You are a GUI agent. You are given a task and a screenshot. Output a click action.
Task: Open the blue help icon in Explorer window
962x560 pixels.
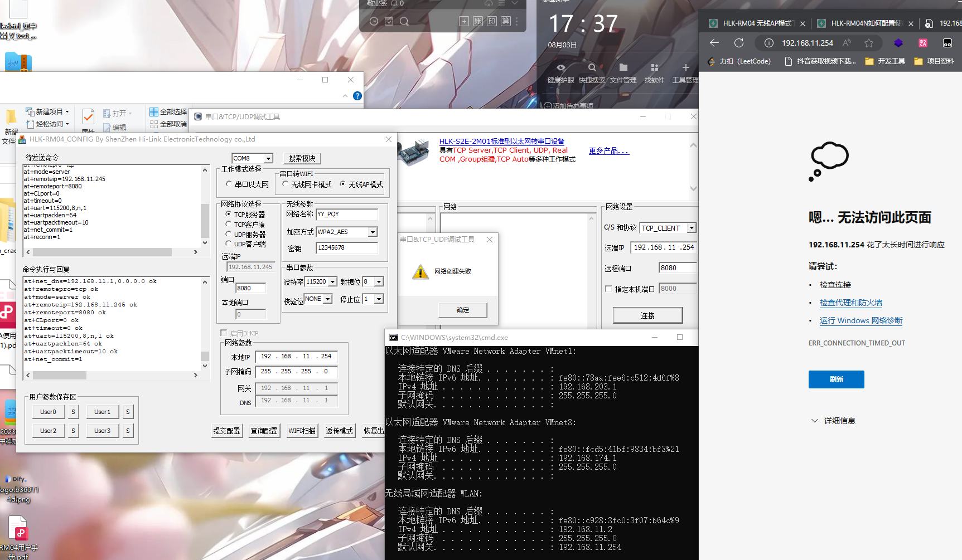357,96
